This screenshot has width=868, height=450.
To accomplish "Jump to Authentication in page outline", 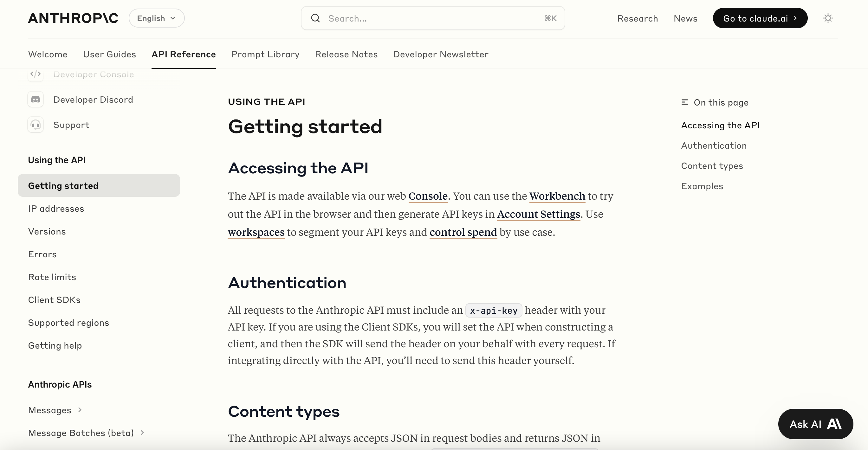I will (714, 145).
